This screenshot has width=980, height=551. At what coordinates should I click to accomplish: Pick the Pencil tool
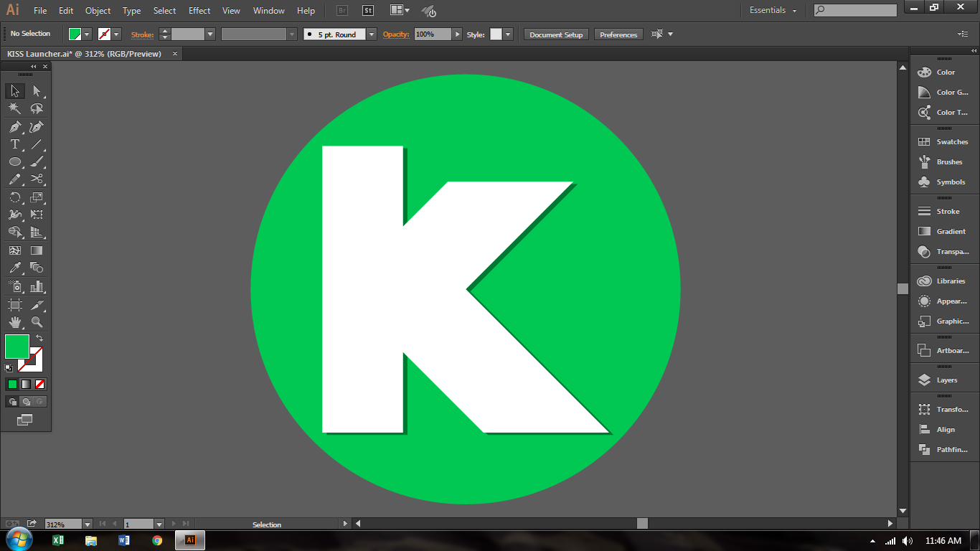click(x=14, y=179)
